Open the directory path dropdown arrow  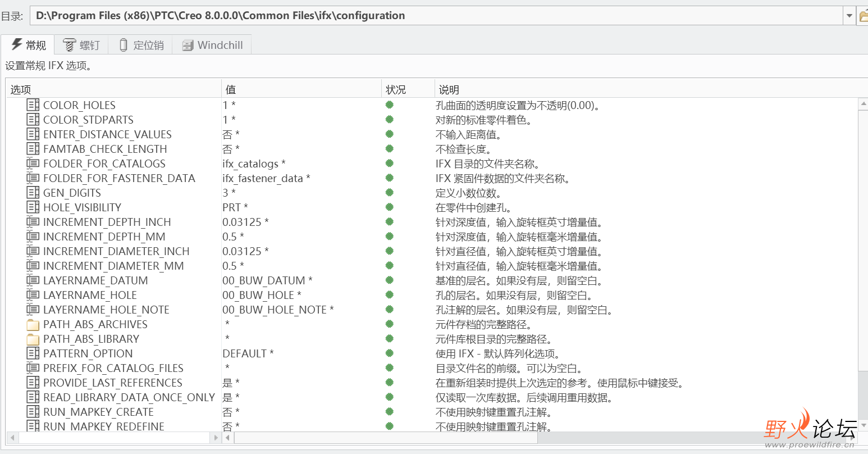[x=849, y=16]
